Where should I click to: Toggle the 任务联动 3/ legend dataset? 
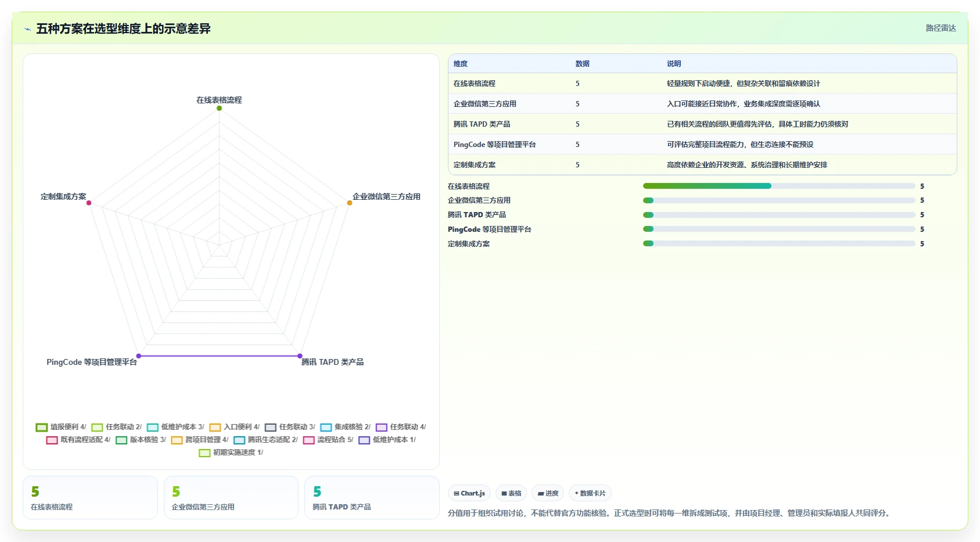point(290,427)
